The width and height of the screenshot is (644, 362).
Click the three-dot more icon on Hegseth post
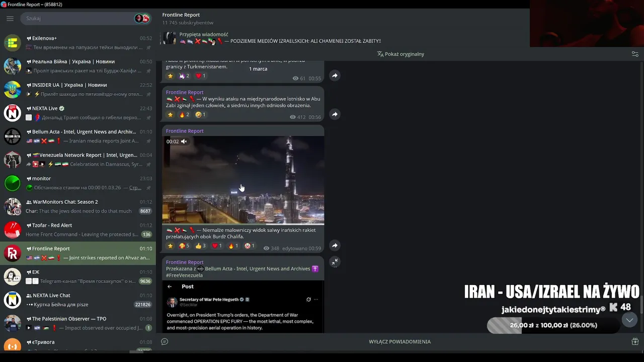[x=316, y=300]
